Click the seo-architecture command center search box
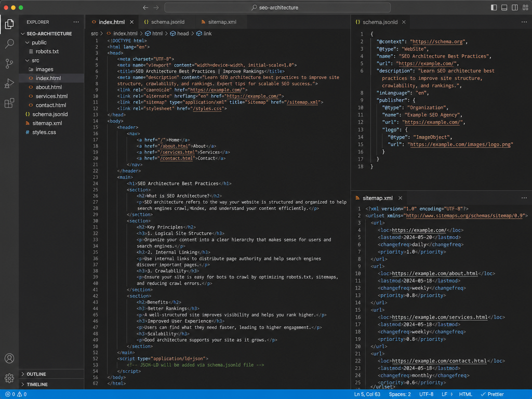 click(277, 7)
